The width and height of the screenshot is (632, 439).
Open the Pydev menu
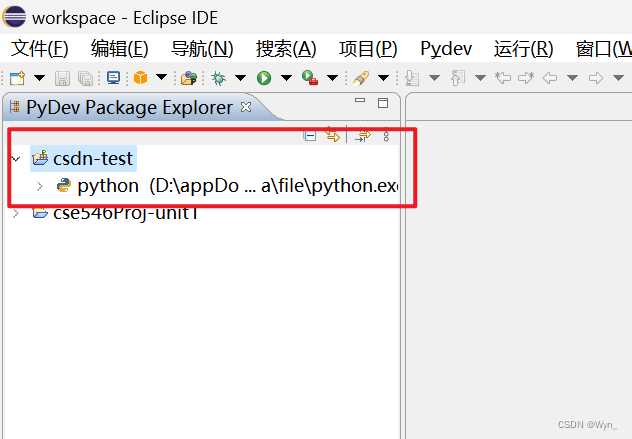tap(446, 49)
